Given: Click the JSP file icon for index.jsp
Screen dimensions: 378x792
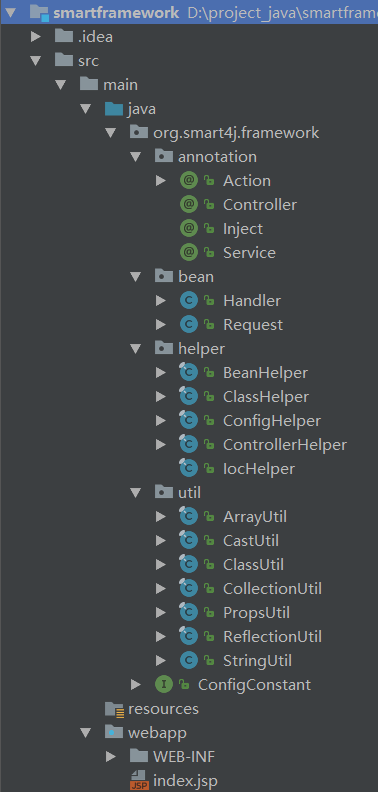Looking at the screenshot, I should 138,780.
